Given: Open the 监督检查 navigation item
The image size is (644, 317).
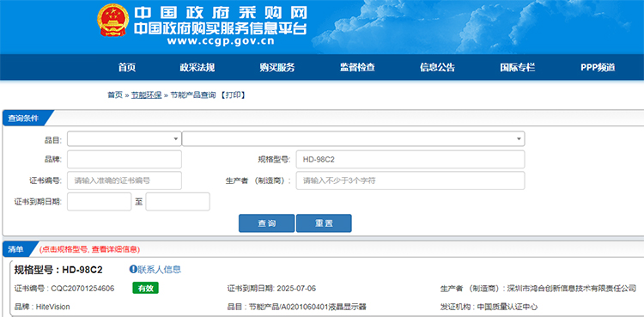Looking at the screenshot, I should (357, 67).
